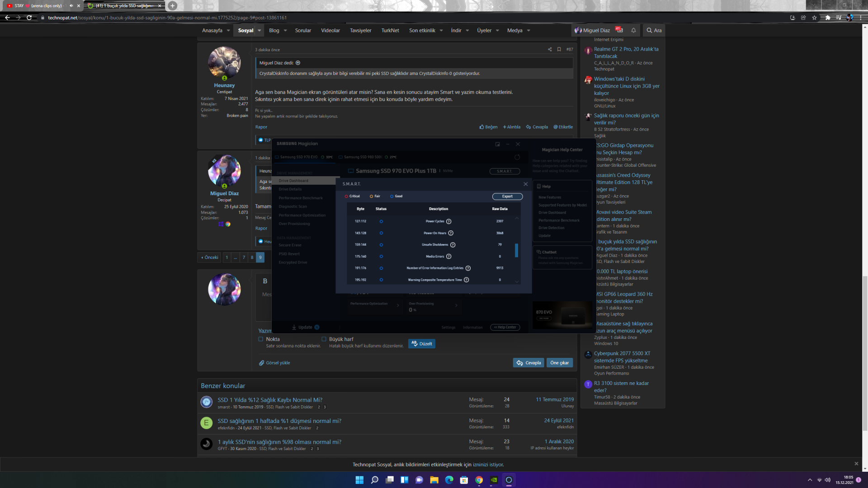Open the forum notifications bell
This screenshot has width=868, height=488.
(633, 30)
